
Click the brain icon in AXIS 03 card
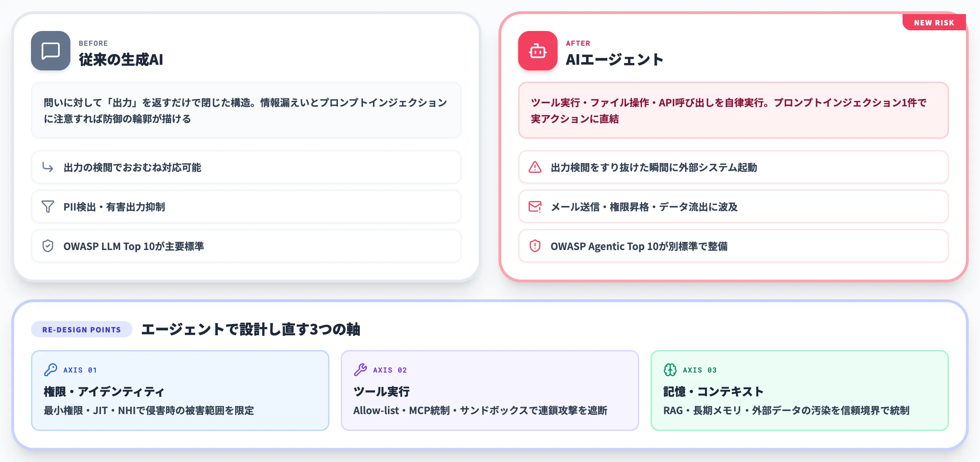click(x=670, y=369)
